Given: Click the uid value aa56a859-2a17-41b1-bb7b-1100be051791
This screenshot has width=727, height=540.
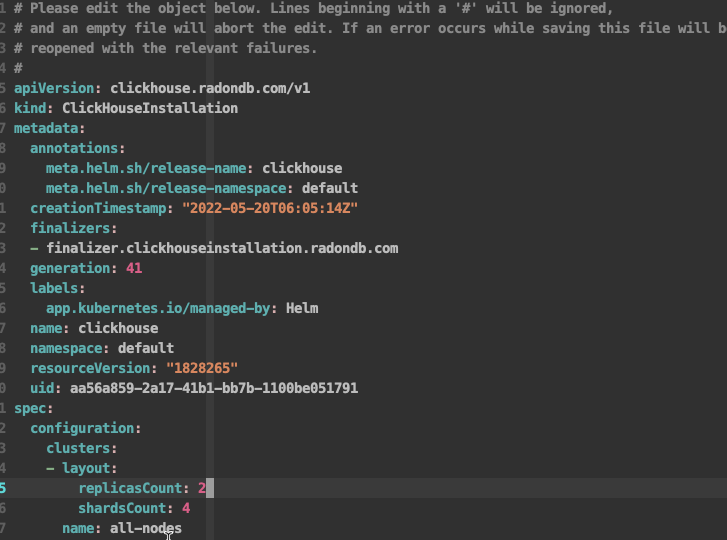Looking at the screenshot, I should pyautogui.click(x=214, y=388).
